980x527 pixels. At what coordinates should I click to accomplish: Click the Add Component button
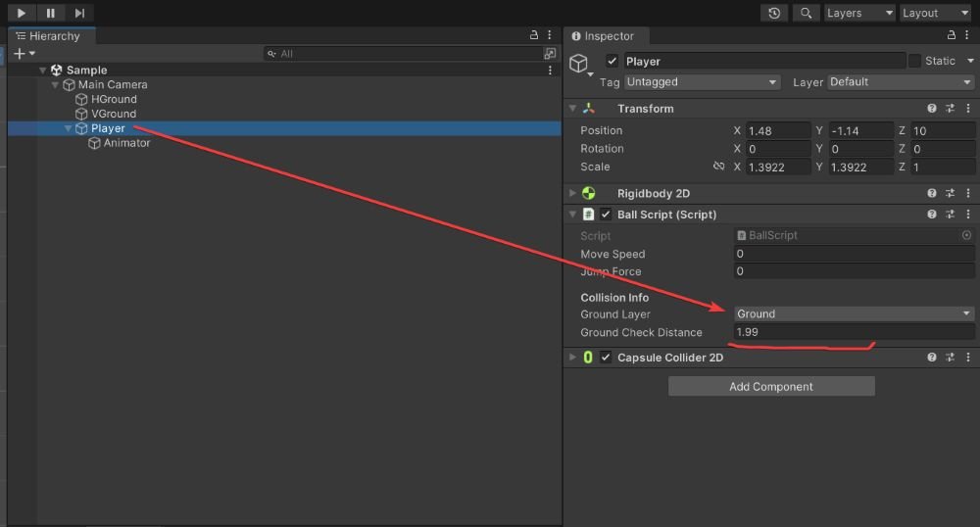(771, 387)
